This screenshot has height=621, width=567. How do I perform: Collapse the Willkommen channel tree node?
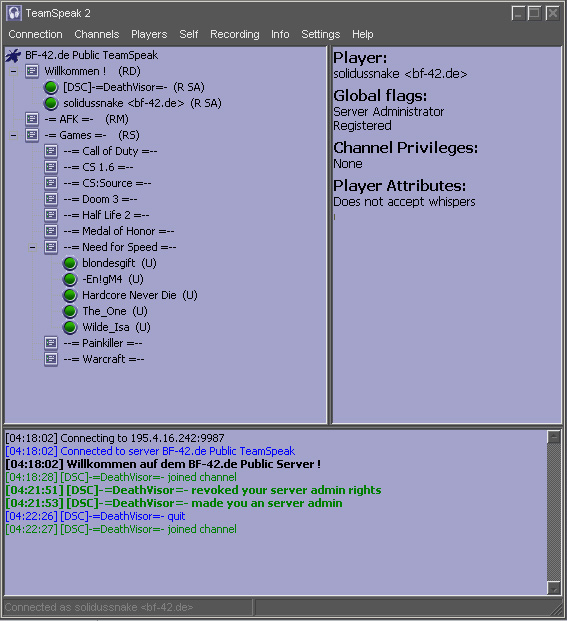[13, 72]
